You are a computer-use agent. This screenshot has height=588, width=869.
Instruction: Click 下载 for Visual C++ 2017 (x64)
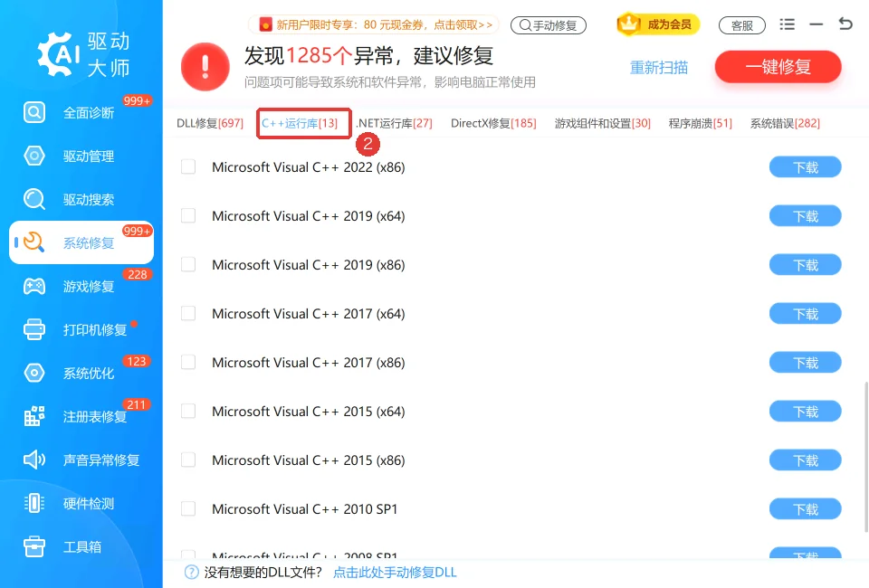coord(806,313)
